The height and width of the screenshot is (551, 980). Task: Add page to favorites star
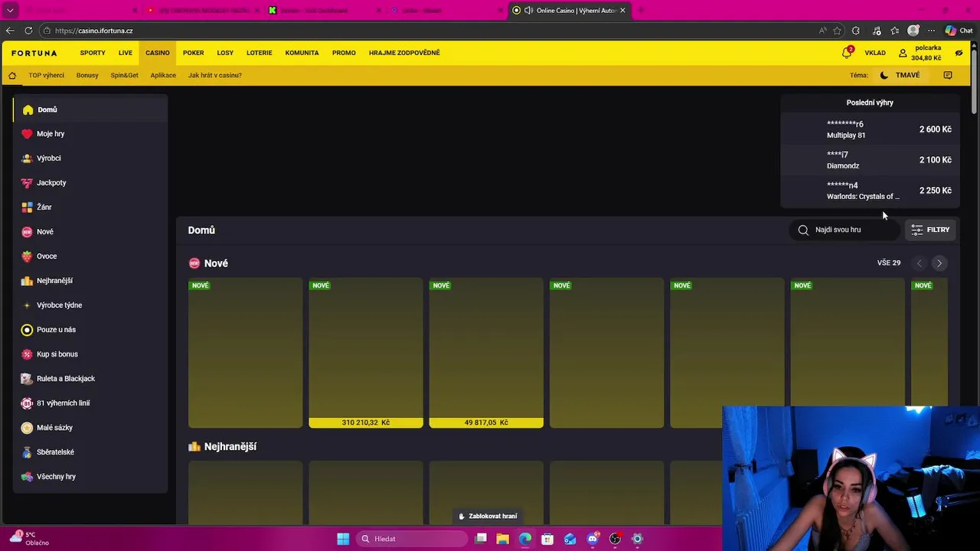pos(838,31)
